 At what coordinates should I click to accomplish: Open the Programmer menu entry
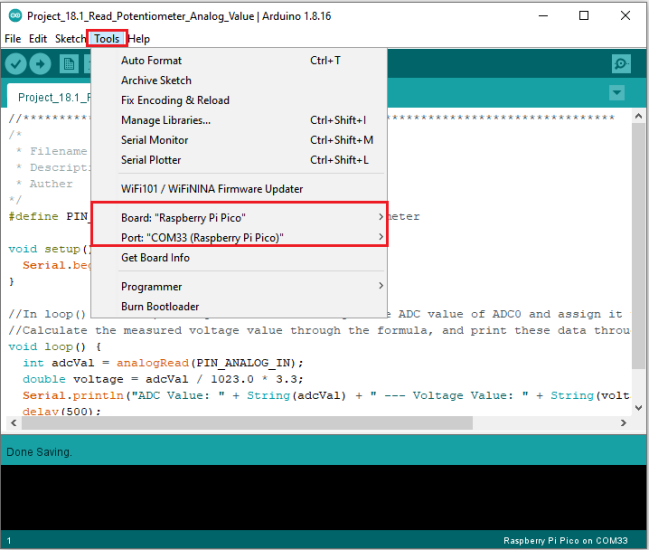tap(239, 286)
